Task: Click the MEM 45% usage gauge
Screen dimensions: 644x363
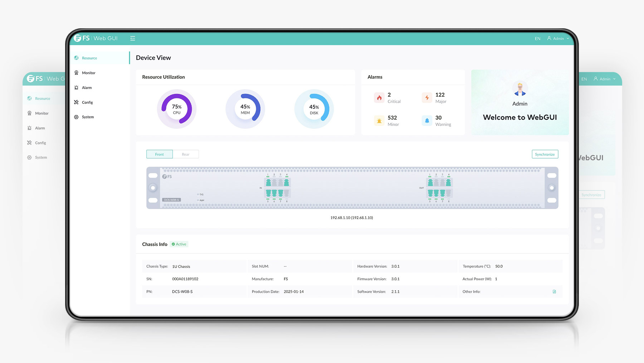Action: [x=245, y=109]
